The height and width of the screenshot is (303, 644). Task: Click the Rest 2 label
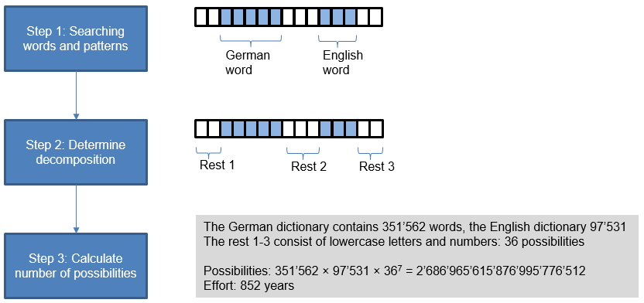coord(309,166)
